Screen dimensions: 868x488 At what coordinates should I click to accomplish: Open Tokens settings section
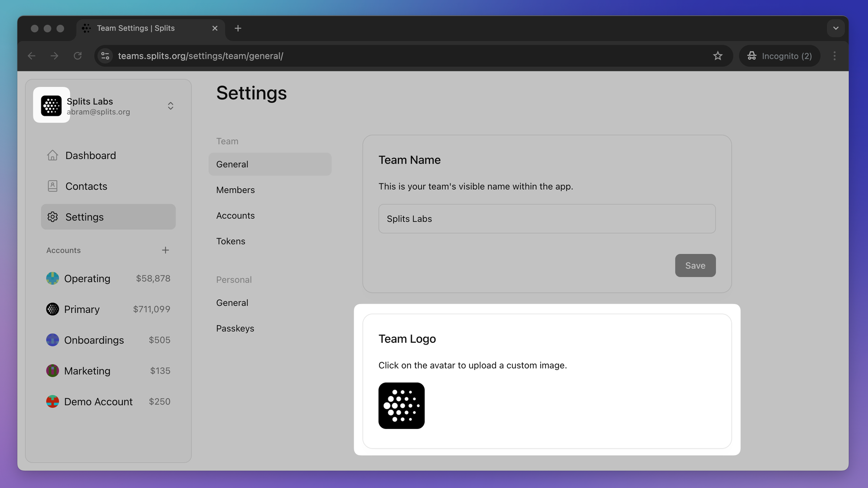(x=230, y=241)
